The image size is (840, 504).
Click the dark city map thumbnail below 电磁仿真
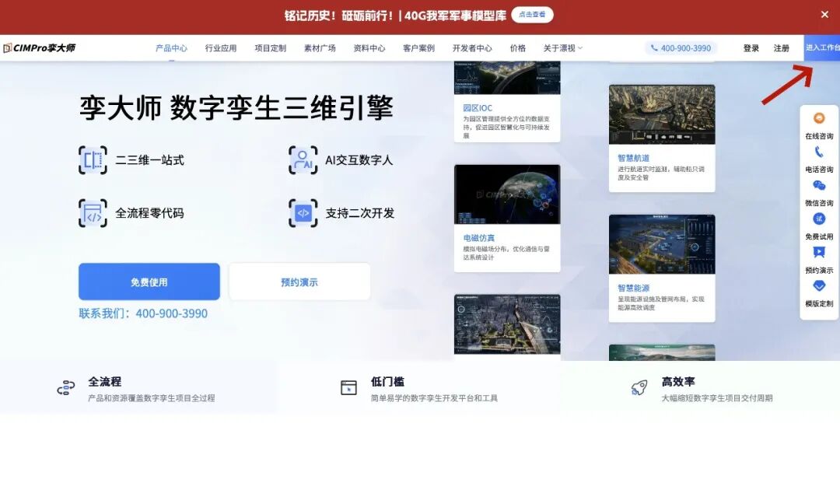click(507, 324)
